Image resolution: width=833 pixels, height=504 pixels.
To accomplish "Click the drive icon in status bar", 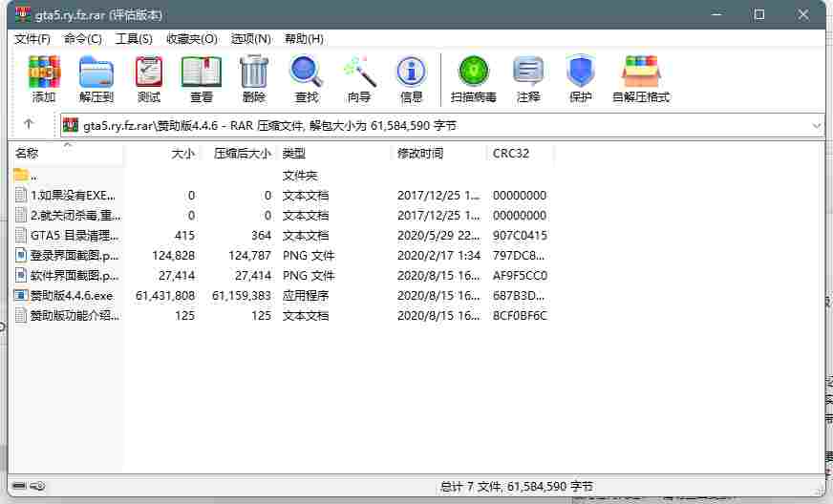I will point(19,486).
